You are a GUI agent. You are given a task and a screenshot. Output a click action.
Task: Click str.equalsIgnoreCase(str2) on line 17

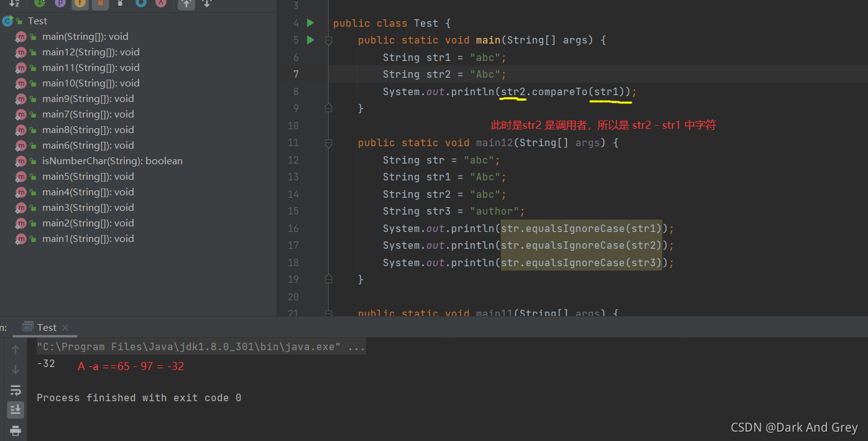point(582,246)
